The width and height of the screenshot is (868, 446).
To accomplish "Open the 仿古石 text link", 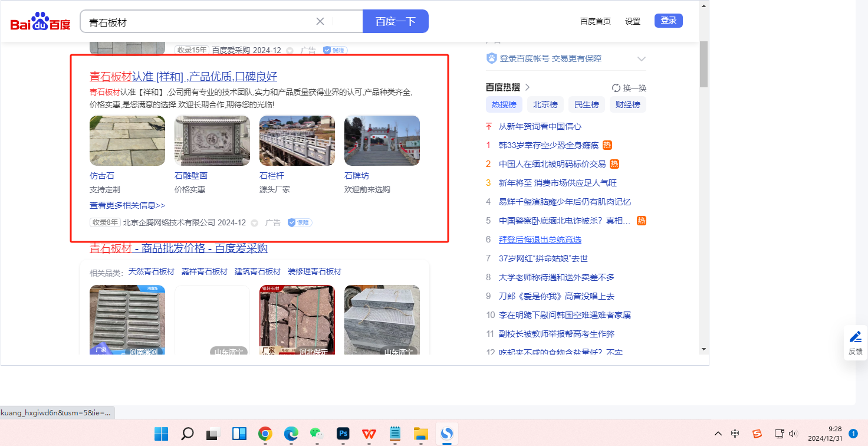I will click(102, 176).
